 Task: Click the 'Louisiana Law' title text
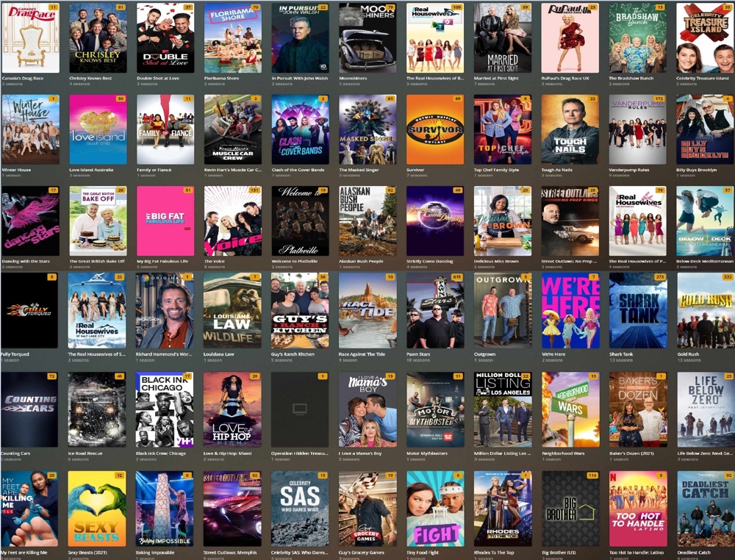point(218,354)
